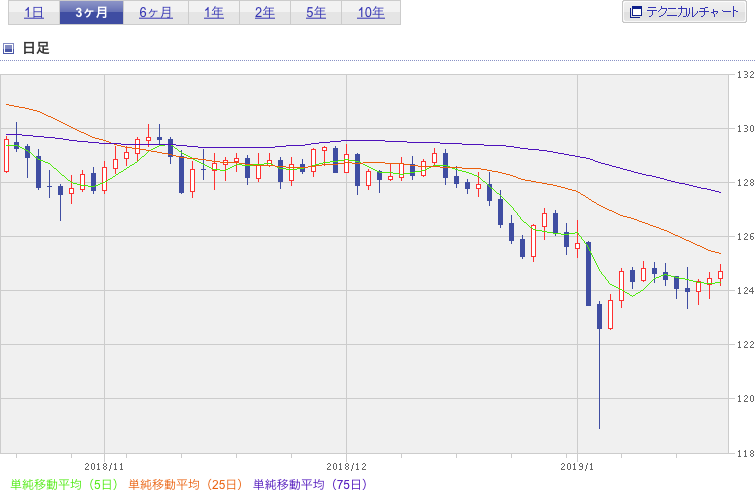This screenshot has height=493, width=755.
Task: Click the 単純移動平均（25日）orange legend label
Action: point(185,484)
